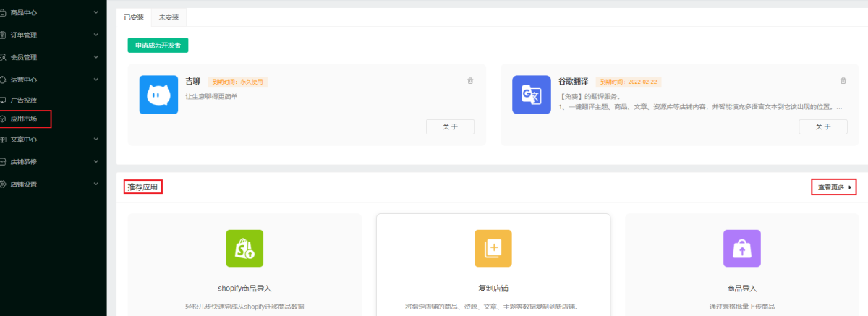The image size is (868, 316).
Task: Expand the 订单管理 sidebar menu
Action: (x=96, y=35)
